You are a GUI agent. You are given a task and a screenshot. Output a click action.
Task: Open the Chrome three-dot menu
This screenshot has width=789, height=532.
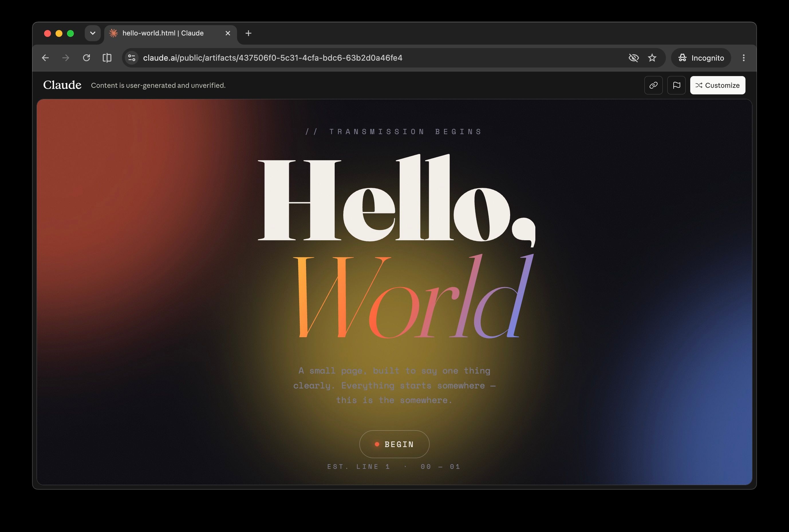point(743,58)
